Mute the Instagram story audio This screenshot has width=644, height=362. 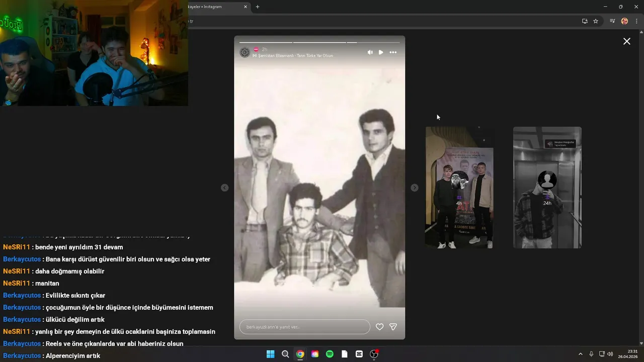tap(370, 52)
